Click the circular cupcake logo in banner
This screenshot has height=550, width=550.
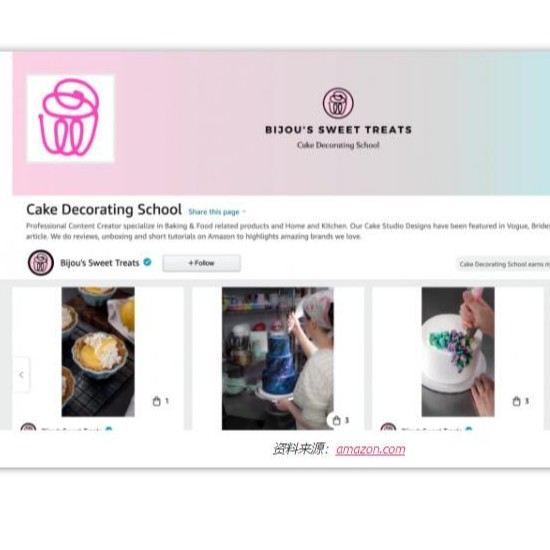click(338, 103)
